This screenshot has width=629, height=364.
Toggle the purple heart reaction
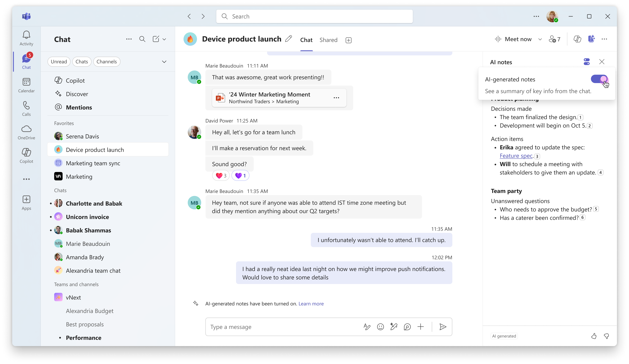pyautogui.click(x=240, y=175)
